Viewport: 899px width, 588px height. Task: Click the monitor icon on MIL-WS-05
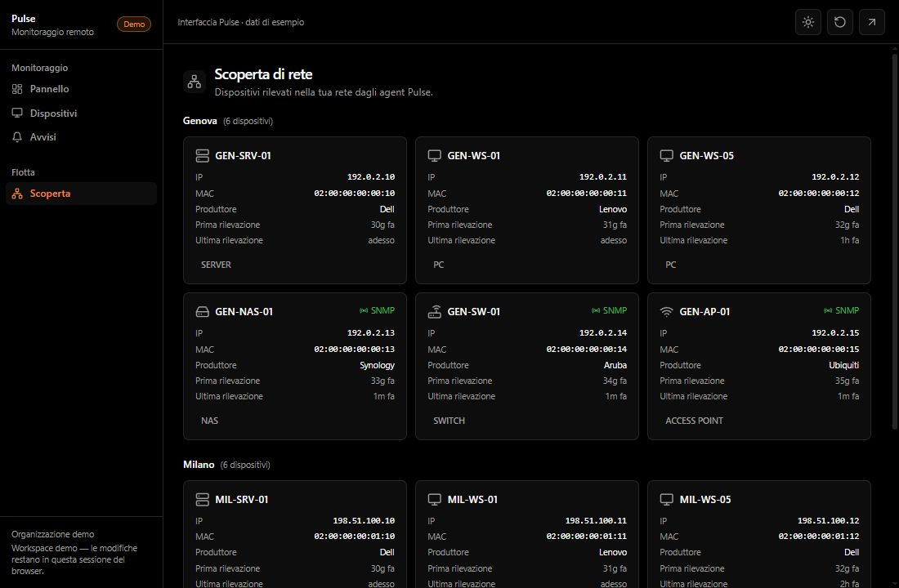pyautogui.click(x=666, y=499)
